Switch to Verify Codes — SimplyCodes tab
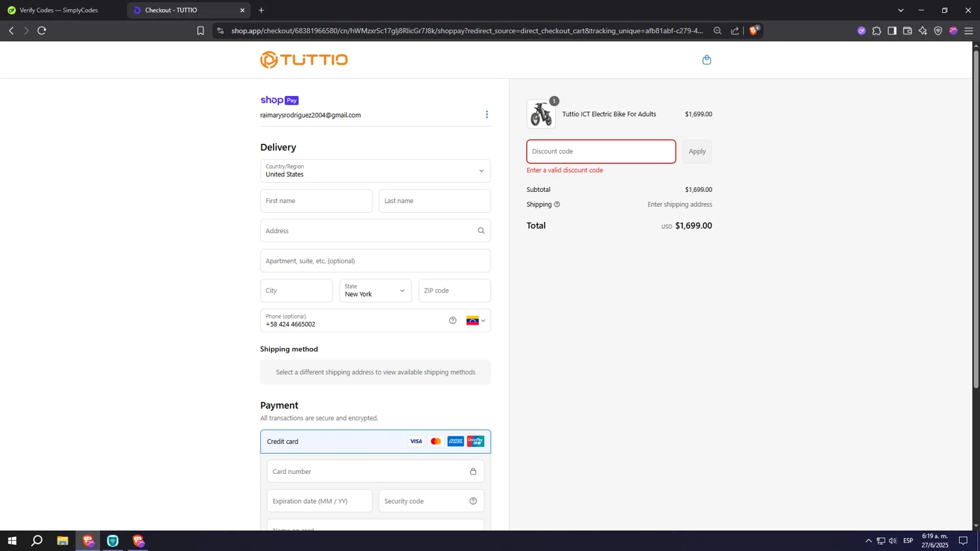Screen dimensions: 980x551 coord(63,10)
